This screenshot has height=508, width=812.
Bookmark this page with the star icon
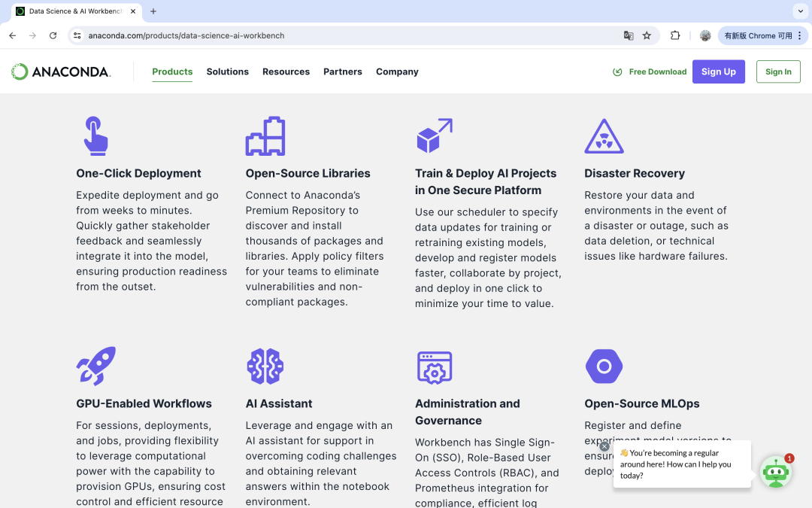pyautogui.click(x=647, y=35)
